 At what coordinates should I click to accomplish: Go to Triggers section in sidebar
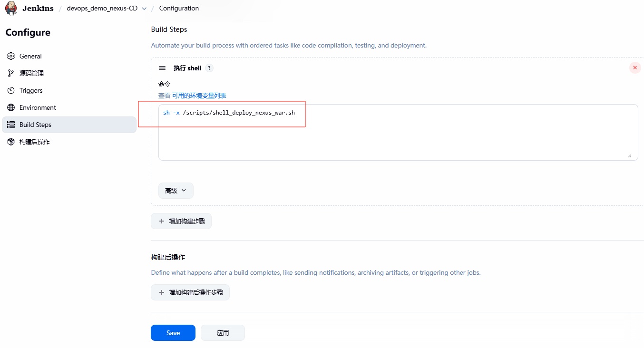point(31,90)
